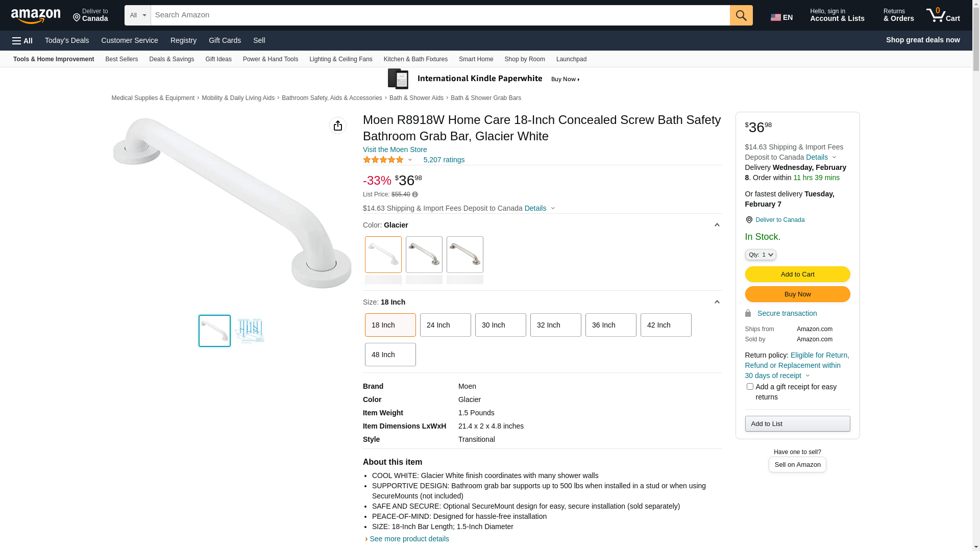Screen dimensions: 980x551
Task: Open the Best Sellers tab
Action: coord(121,59)
